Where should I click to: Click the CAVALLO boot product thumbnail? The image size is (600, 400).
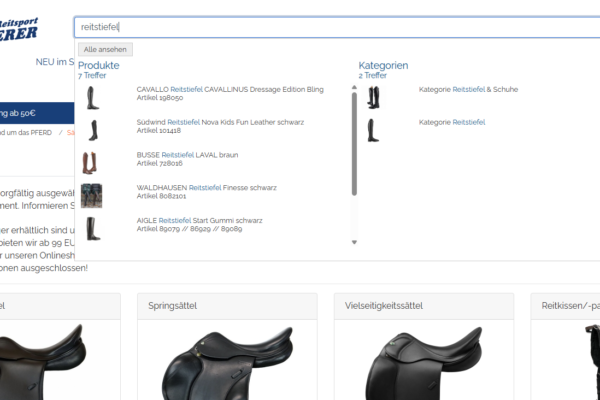coord(92,98)
